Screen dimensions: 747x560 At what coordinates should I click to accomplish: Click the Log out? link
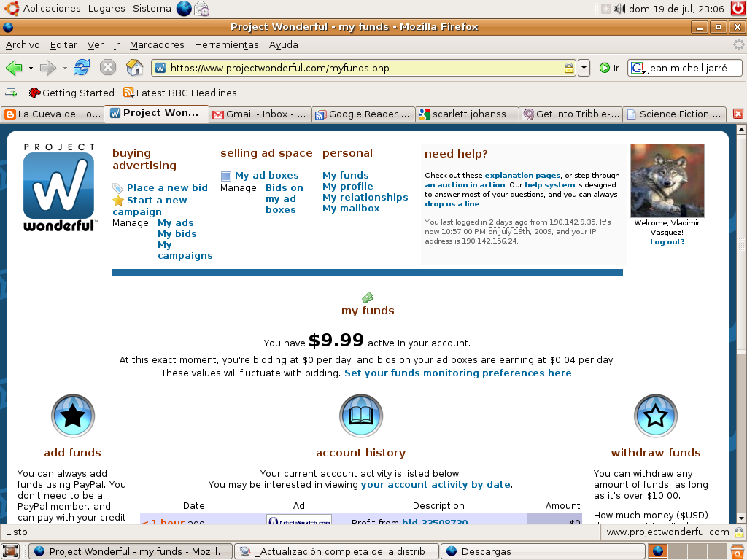click(667, 242)
